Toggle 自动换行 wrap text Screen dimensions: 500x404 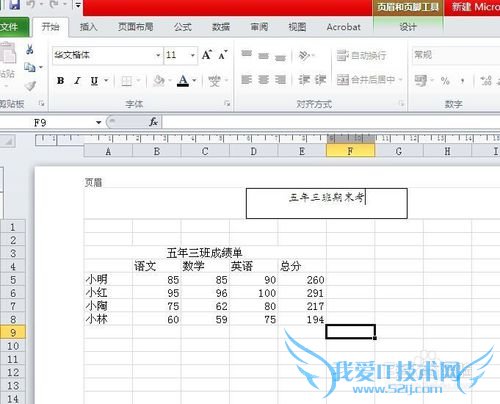click(361, 55)
